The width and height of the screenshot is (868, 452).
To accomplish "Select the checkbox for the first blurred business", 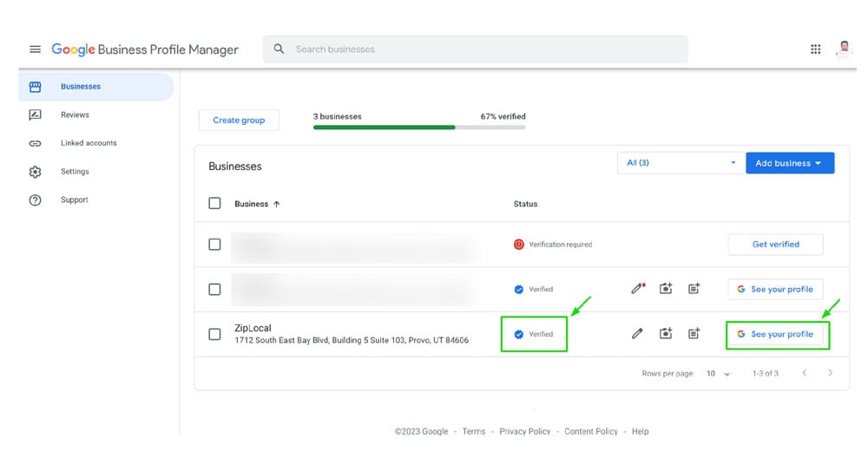I will [x=214, y=245].
